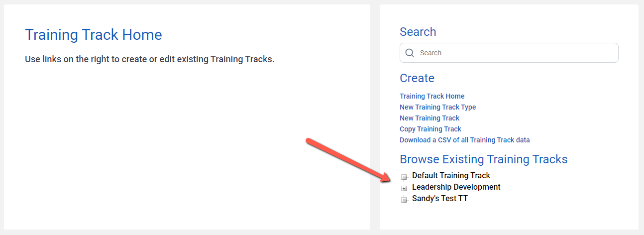
Task: Select the Sandy's Test TT tree label
Action: click(x=440, y=198)
